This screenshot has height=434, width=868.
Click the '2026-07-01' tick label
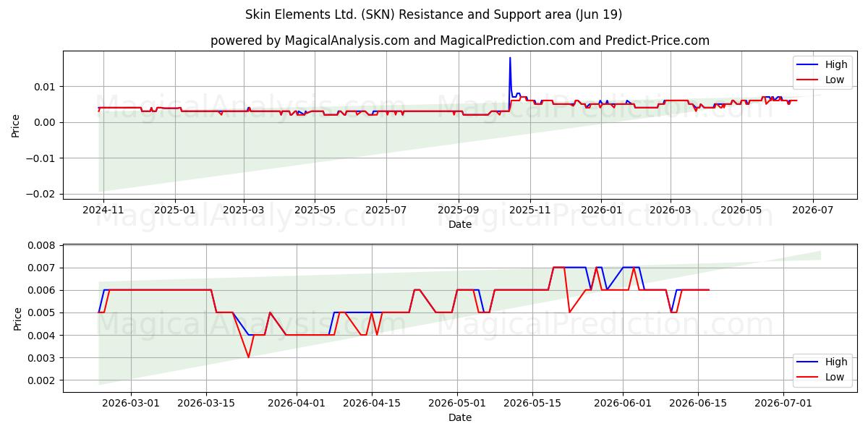coord(784,403)
